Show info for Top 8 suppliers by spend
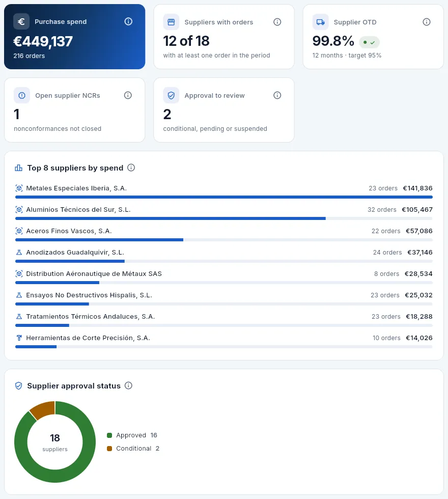This screenshot has height=499, width=448. tap(131, 168)
